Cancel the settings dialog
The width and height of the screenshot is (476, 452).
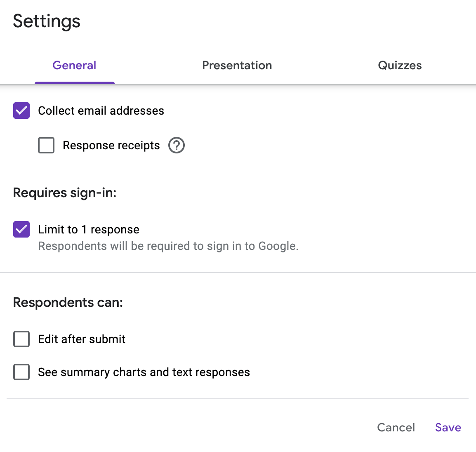pyautogui.click(x=396, y=427)
